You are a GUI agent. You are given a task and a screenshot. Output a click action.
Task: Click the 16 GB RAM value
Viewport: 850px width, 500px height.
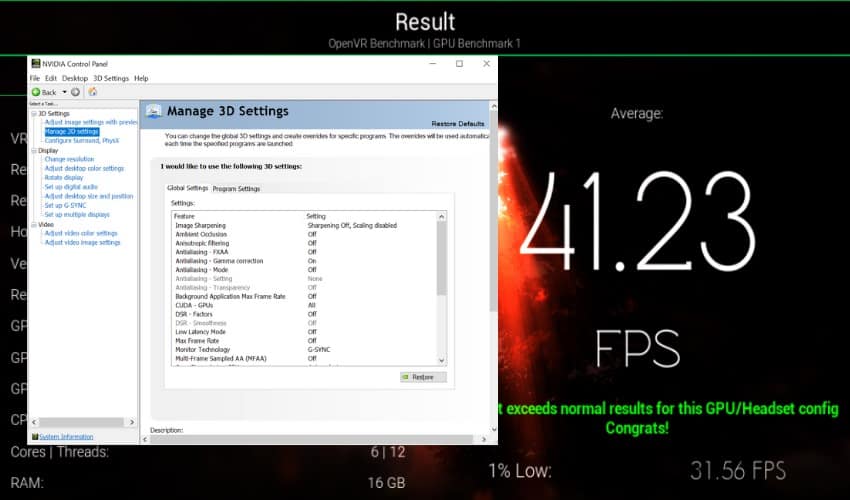[x=387, y=482]
